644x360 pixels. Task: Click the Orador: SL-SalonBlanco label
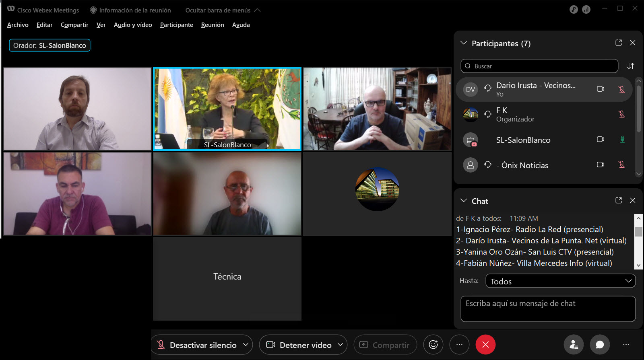[50, 45]
